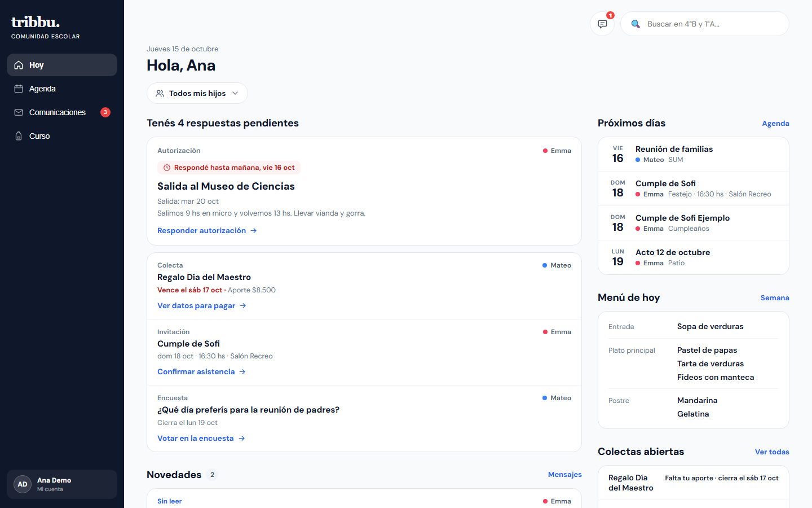812x508 pixels.
Task: Open Curso in the sidebar
Action: [x=62, y=136]
